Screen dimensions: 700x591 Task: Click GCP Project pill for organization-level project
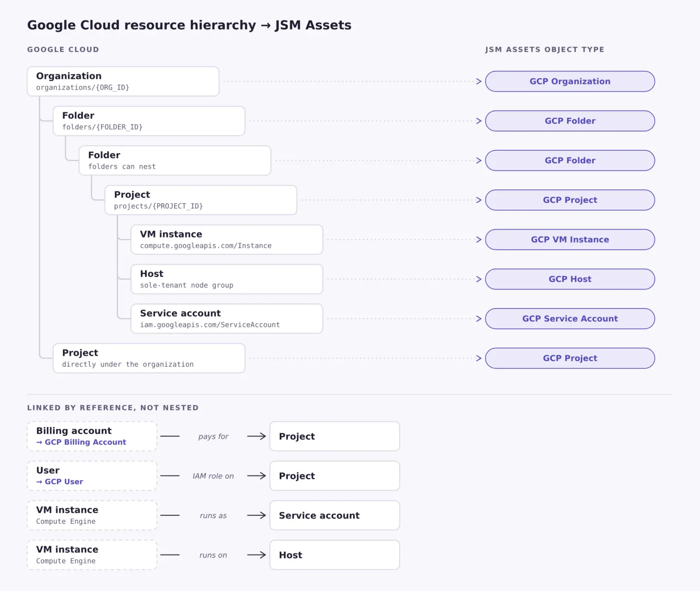570,358
